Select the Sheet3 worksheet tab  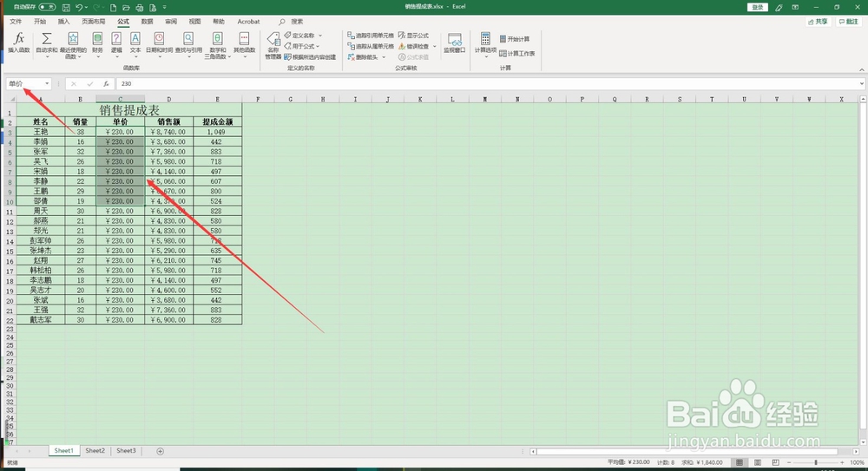click(126, 450)
